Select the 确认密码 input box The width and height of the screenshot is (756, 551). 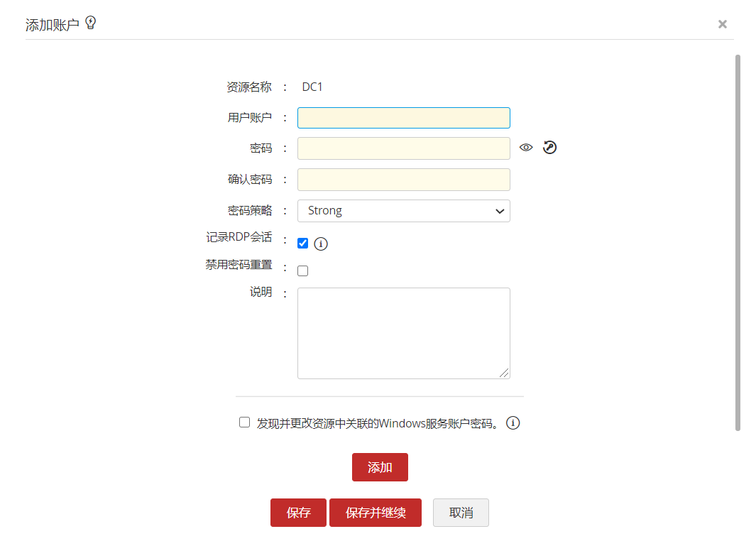click(403, 180)
